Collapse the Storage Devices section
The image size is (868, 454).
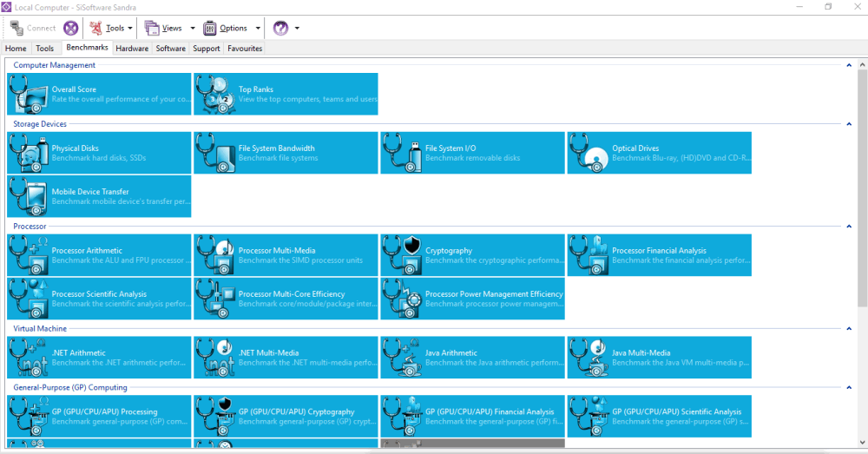pyautogui.click(x=849, y=124)
